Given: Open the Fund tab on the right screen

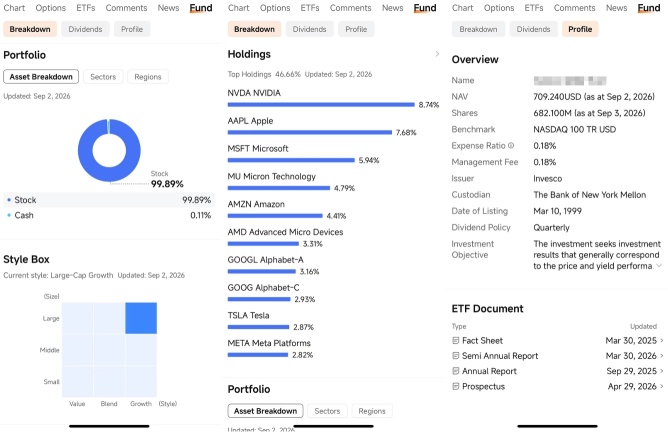Looking at the screenshot, I should click(x=649, y=8).
